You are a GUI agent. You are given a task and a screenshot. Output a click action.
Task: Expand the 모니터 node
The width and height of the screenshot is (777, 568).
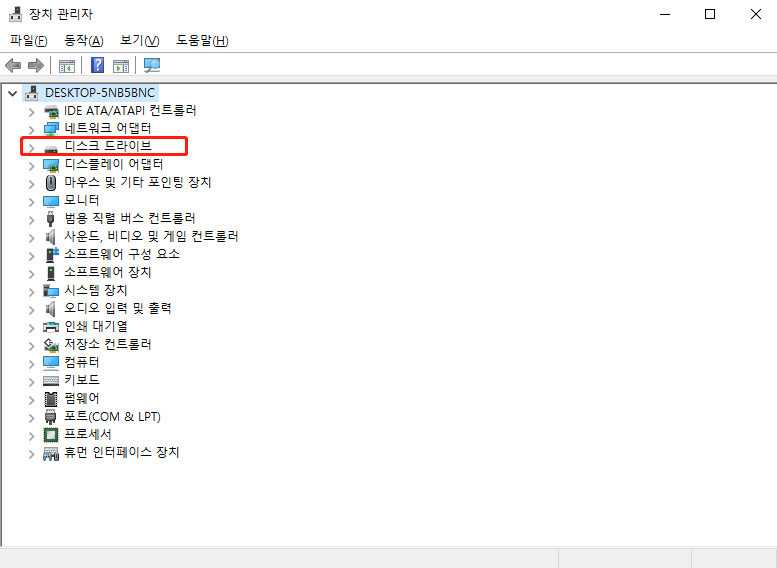click(x=31, y=202)
